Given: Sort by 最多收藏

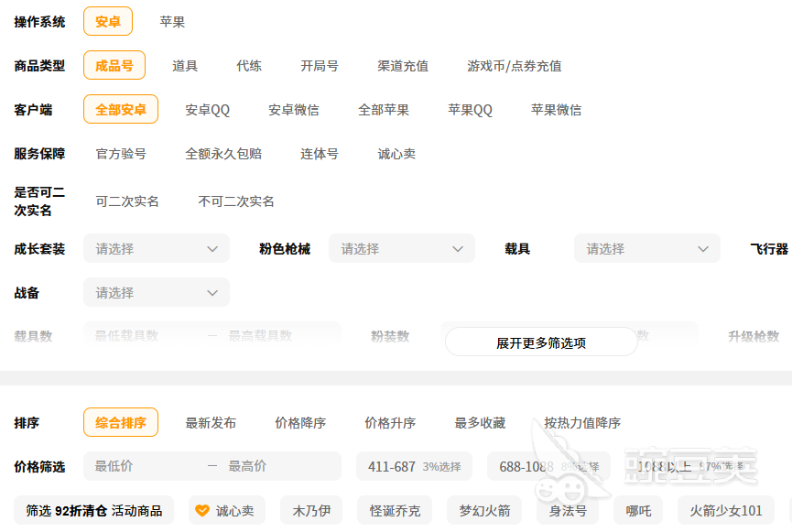Looking at the screenshot, I should point(480,422).
